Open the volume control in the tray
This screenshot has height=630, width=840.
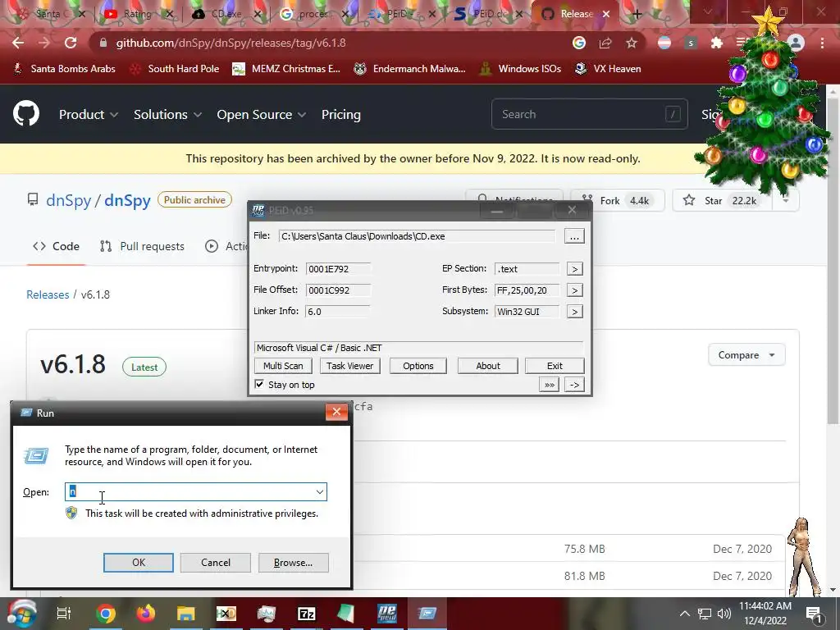pyautogui.click(x=724, y=614)
